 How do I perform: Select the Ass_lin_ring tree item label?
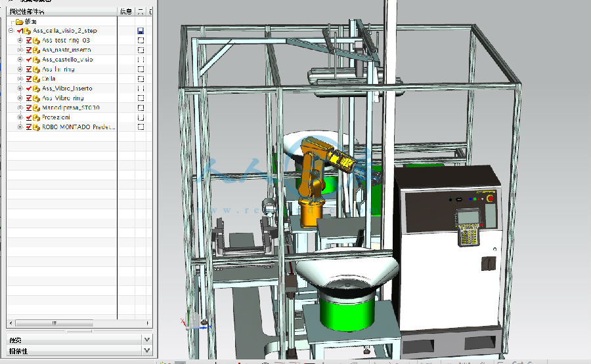click(x=58, y=70)
